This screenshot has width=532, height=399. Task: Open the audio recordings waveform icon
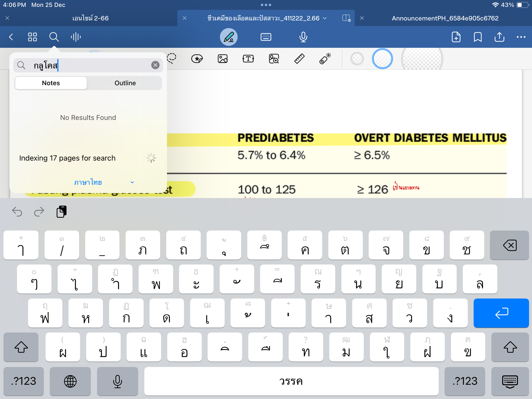pyautogui.click(x=76, y=37)
